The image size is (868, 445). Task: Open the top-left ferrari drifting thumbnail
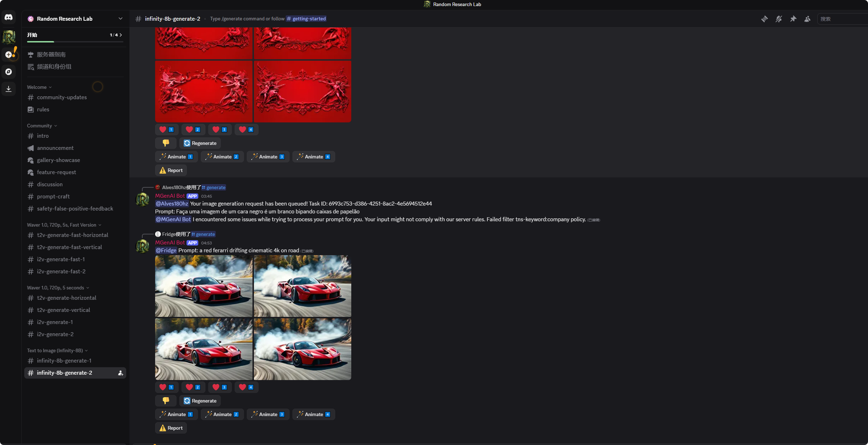[204, 286]
